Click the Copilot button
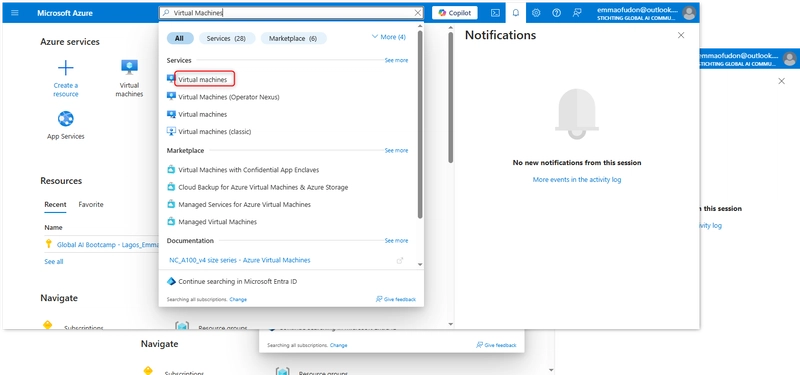800x375 pixels. tap(455, 13)
